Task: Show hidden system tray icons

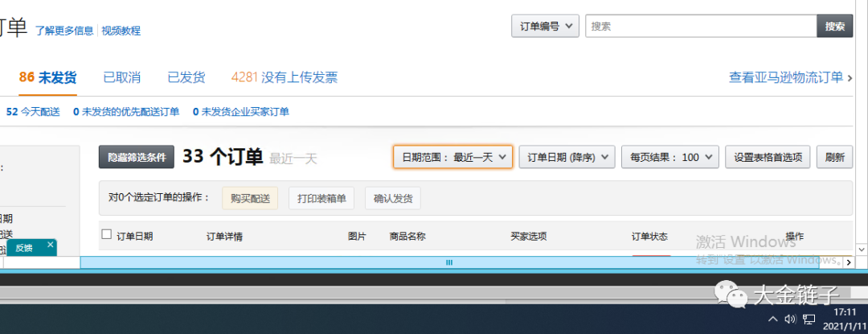Action: tap(773, 319)
